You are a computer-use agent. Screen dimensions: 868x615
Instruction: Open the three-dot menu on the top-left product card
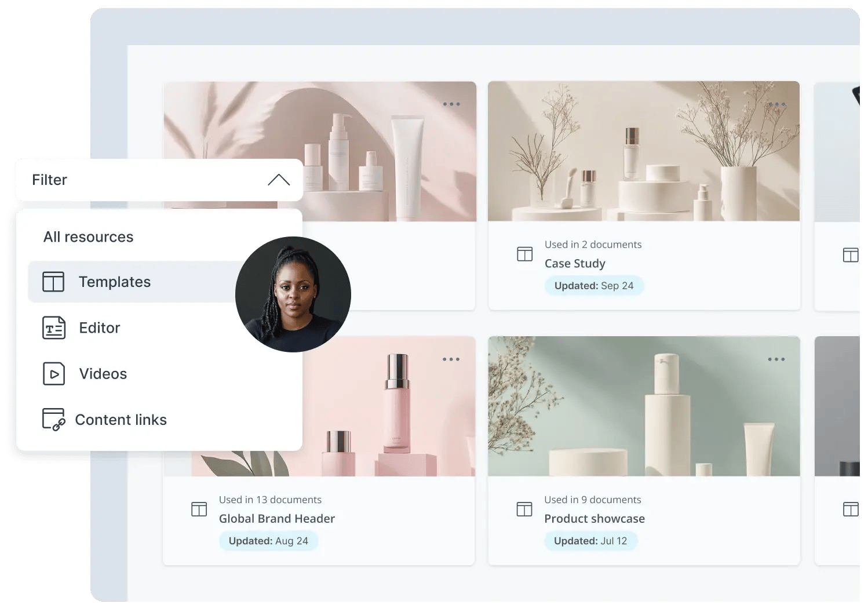click(451, 104)
